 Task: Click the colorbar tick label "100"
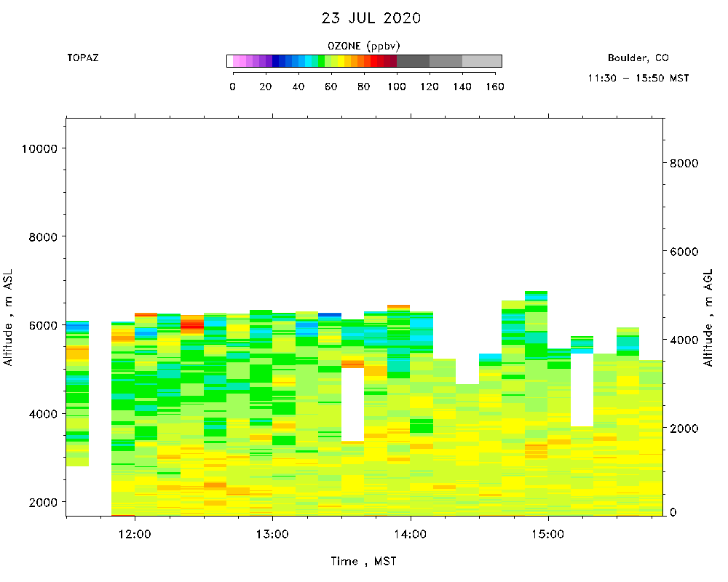tap(397, 87)
